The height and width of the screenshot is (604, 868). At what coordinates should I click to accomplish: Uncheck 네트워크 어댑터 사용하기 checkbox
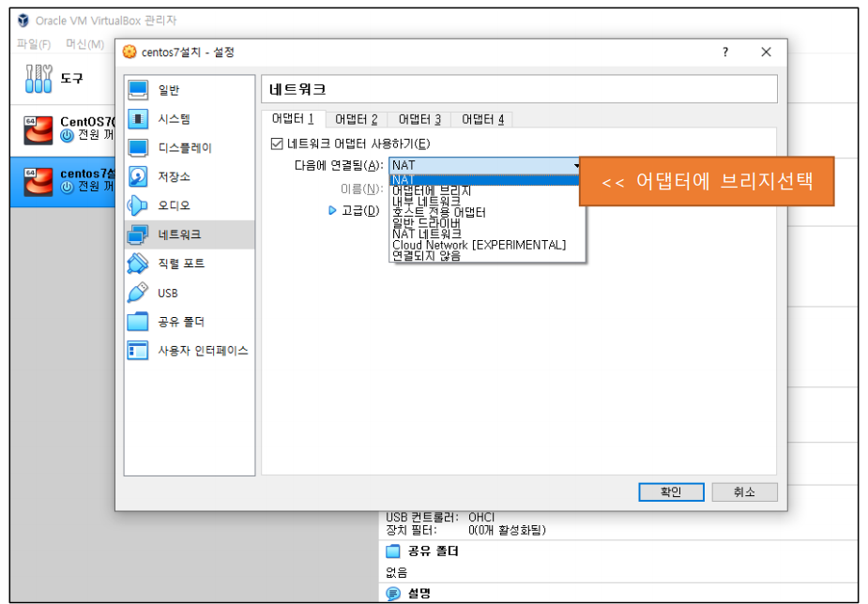pyautogui.click(x=277, y=143)
